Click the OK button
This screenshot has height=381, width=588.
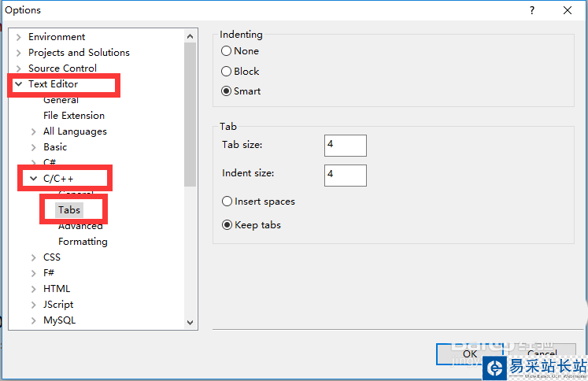470,354
